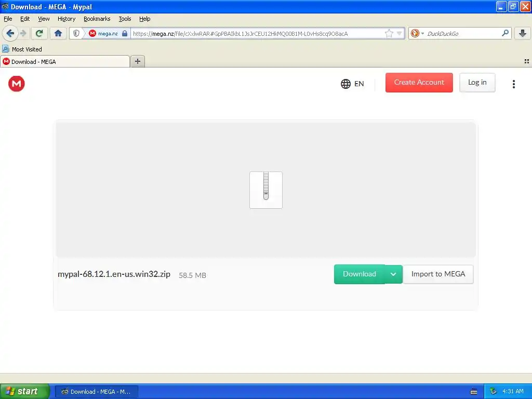Open the Tools menu
The width and height of the screenshot is (532, 399).
[x=125, y=19]
